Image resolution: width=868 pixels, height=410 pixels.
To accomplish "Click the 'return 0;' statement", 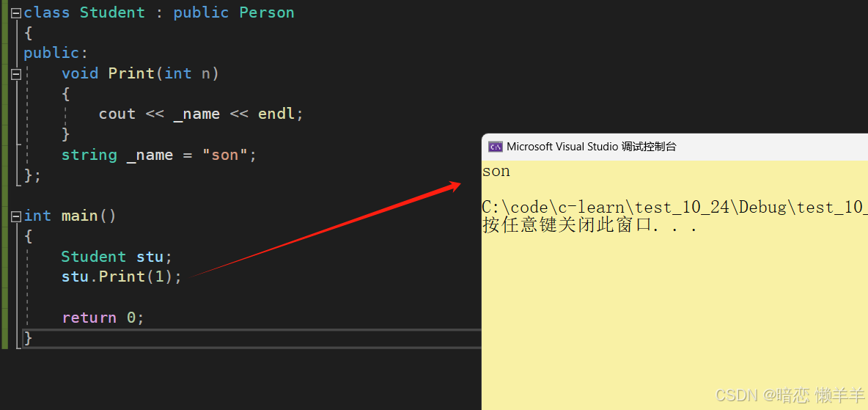I will [103, 318].
